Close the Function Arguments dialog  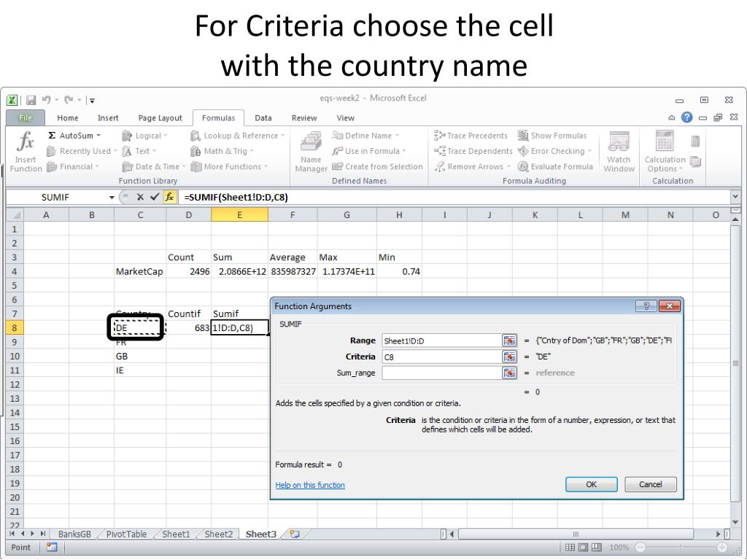click(x=669, y=306)
